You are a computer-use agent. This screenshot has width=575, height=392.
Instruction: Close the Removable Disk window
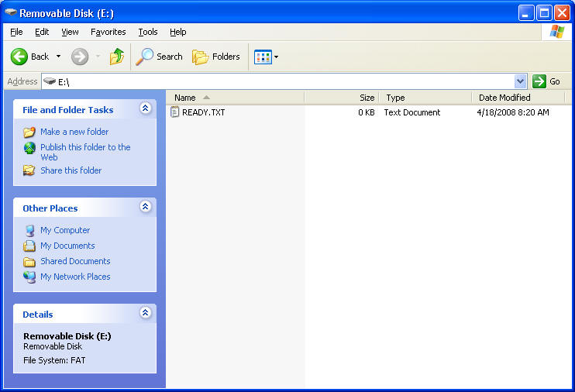[x=562, y=13]
